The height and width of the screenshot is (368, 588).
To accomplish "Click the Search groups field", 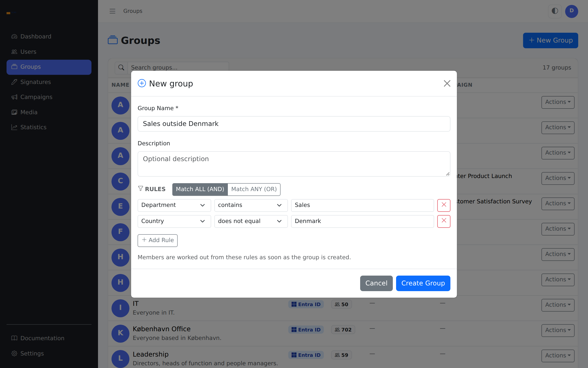I will (x=178, y=68).
